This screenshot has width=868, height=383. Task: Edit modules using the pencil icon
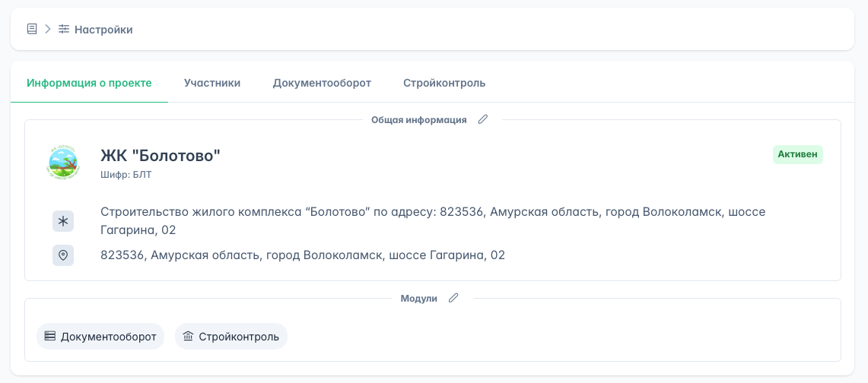click(453, 298)
